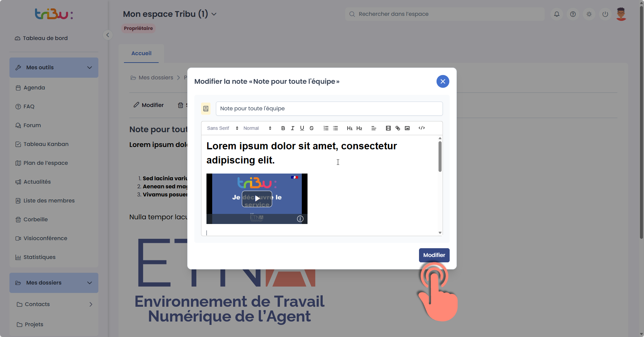Screen dimensions: 644x337
Task: Open the Mon espace Tribu dropdown
Action: 170,14
